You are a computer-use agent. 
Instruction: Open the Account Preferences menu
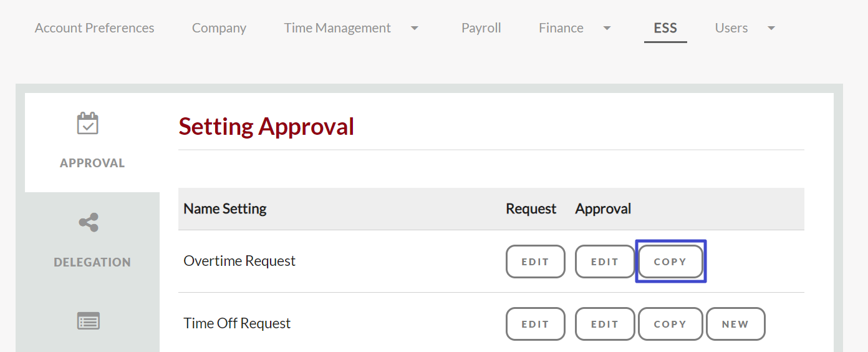[95, 28]
